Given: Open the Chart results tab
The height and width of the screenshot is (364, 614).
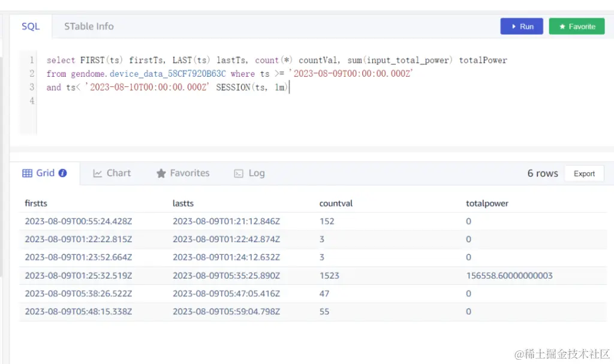Looking at the screenshot, I should (112, 173).
